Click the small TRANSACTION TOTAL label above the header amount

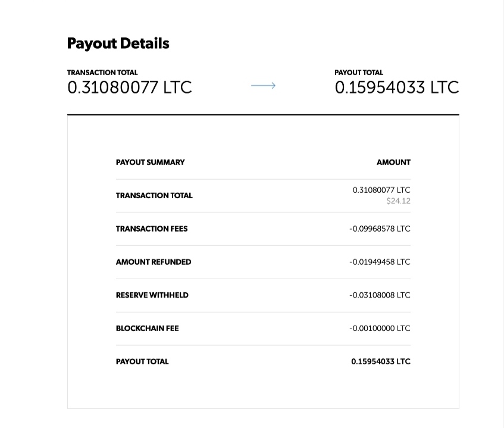[102, 73]
